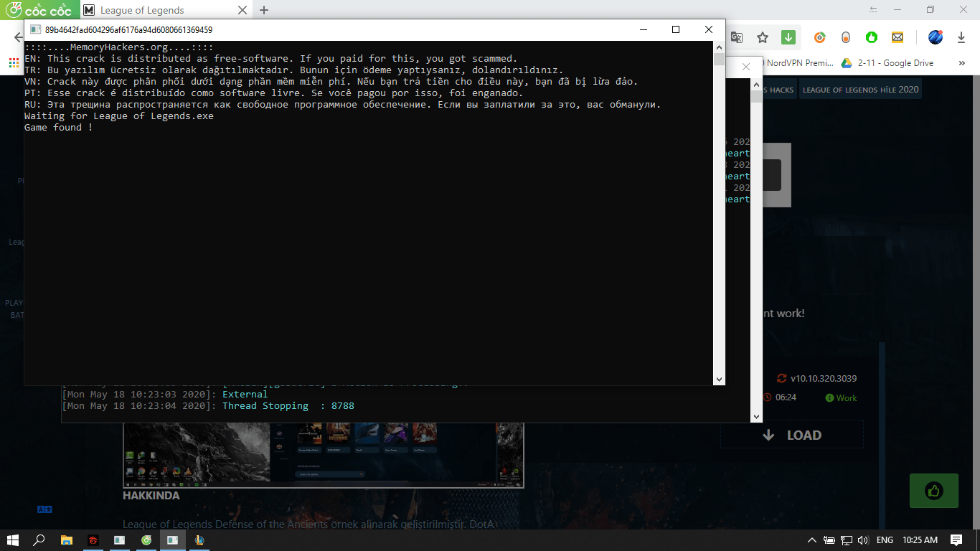The height and width of the screenshot is (551, 980).
Task: Expand the hidden bookmarks chevron
Action: (961, 63)
